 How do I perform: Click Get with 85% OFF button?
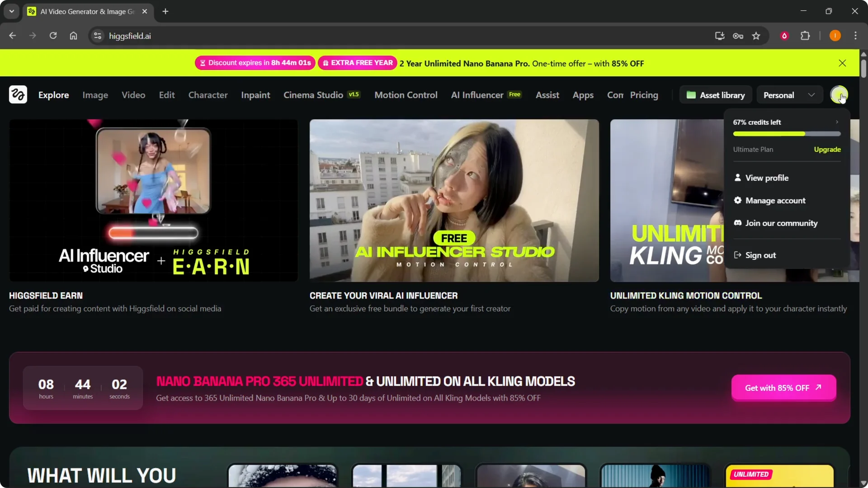click(x=783, y=388)
